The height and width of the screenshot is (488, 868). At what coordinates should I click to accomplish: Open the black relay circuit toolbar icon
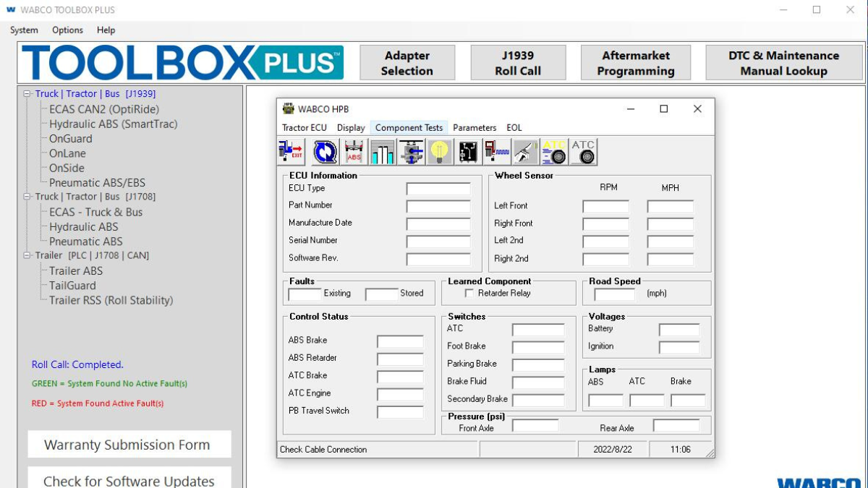point(468,152)
